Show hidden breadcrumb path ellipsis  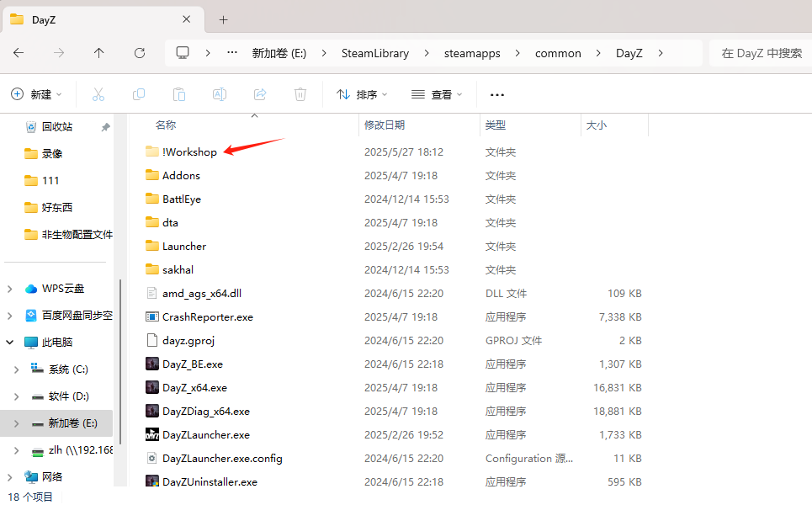tap(232, 52)
